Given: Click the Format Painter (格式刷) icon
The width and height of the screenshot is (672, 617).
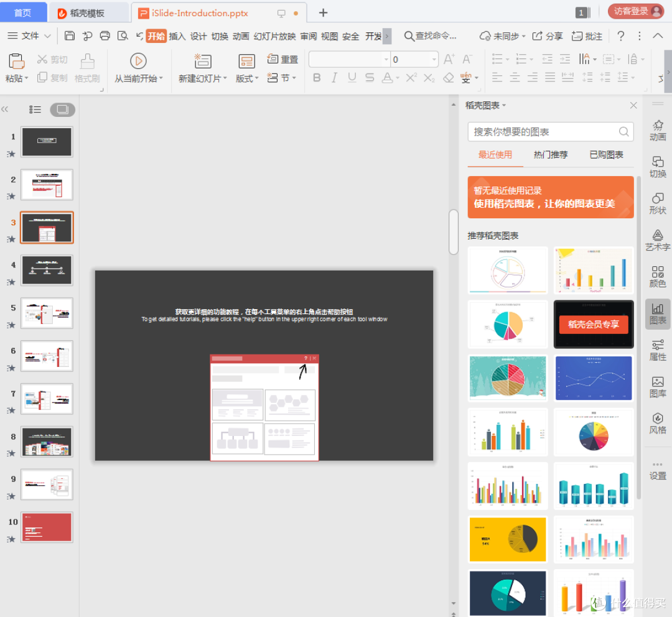Looking at the screenshot, I should (x=88, y=62).
